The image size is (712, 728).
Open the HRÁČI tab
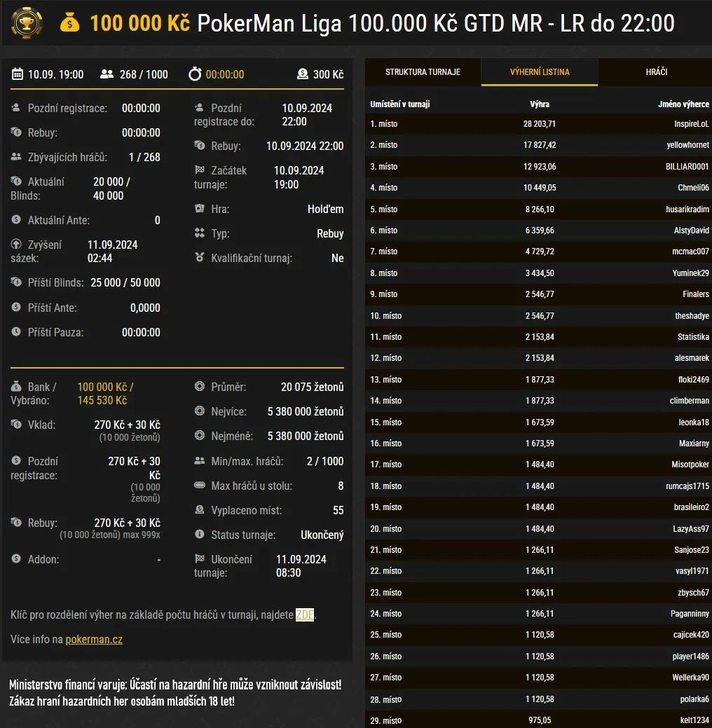(655, 72)
